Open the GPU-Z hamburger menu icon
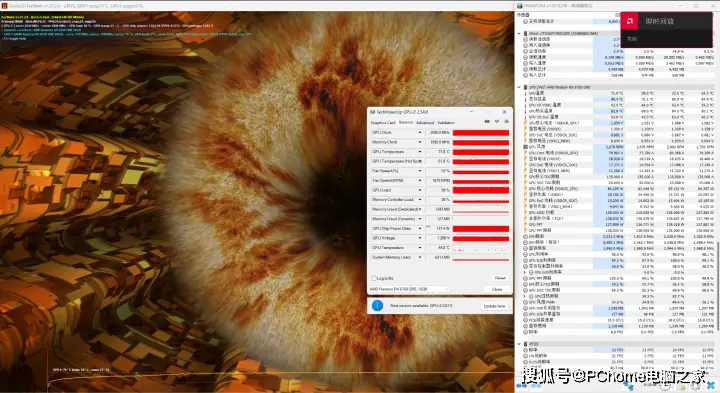Image resolution: width=720 pixels, height=393 pixels. click(x=506, y=122)
